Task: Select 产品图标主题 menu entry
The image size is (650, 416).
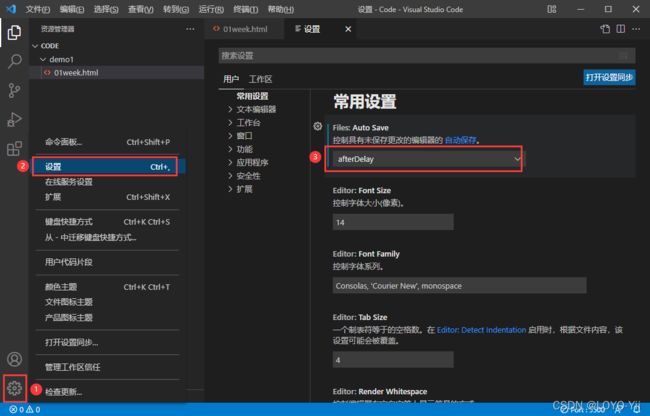Action: pyautogui.click(x=107, y=317)
